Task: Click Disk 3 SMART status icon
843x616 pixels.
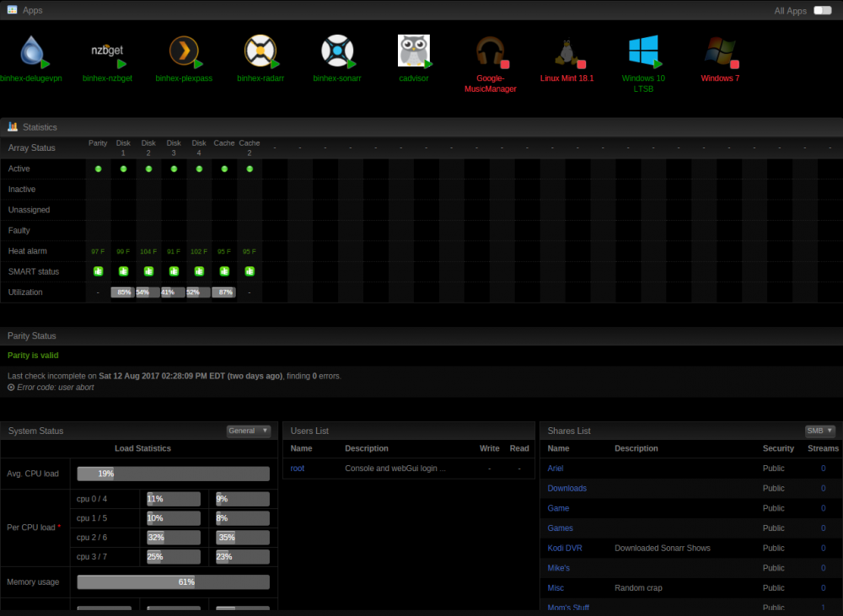Action: click(174, 271)
